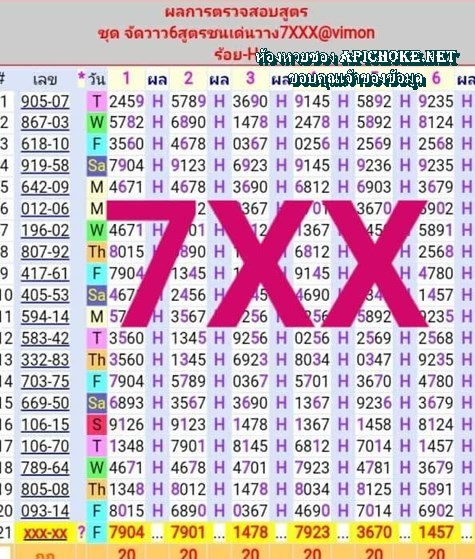
Task: Open the 905-07 result link
Action: (x=45, y=102)
